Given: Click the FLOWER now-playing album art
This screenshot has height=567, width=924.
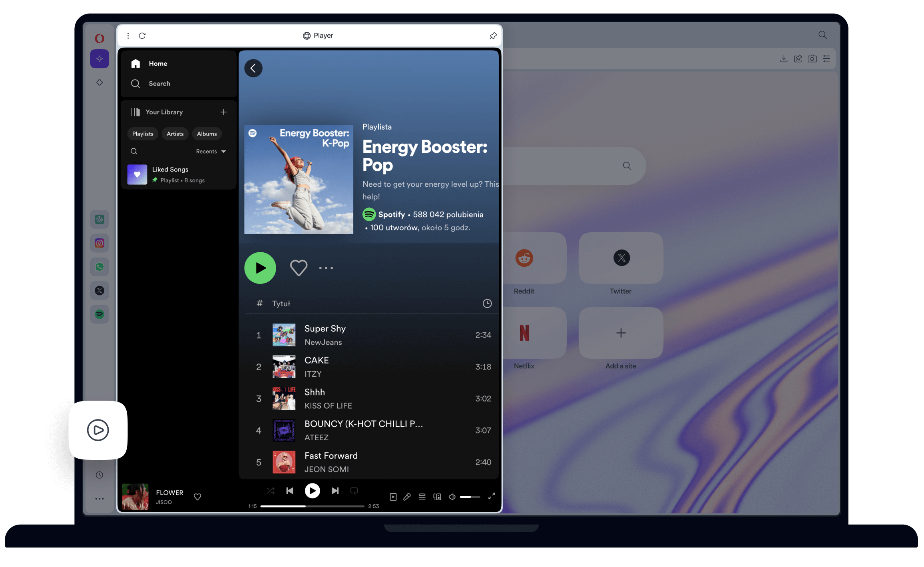Looking at the screenshot, I should tap(135, 497).
